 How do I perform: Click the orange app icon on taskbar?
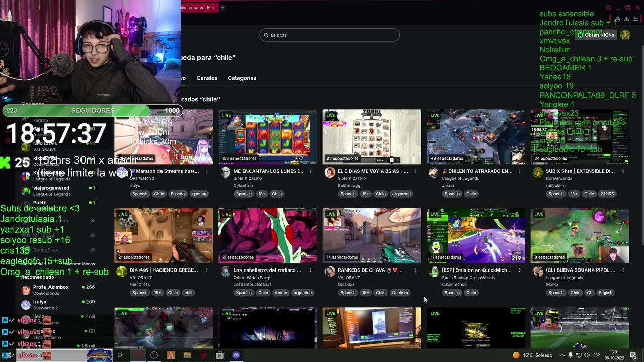(171, 355)
